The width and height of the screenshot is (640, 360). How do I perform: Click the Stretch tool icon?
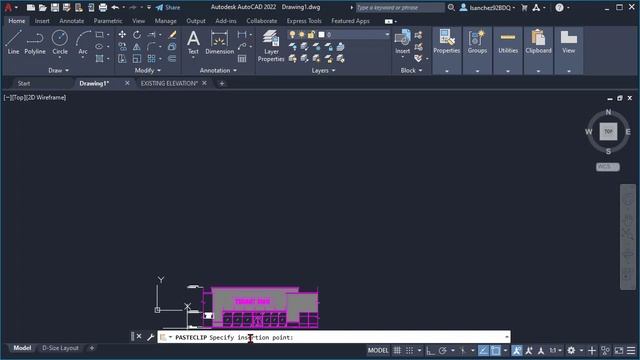pos(122,58)
